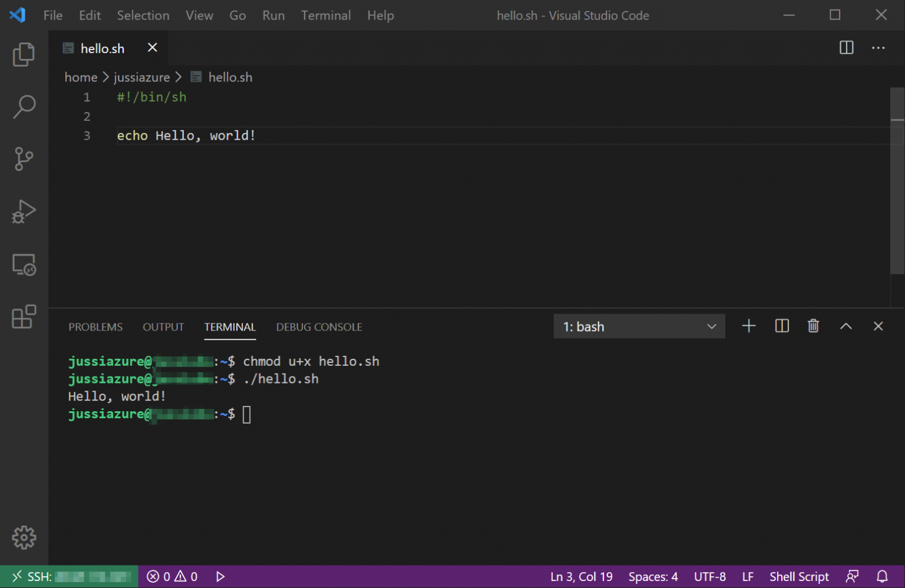Show errors and warnings count in status bar
The width and height of the screenshot is (905, 588).
click(172, 576)
